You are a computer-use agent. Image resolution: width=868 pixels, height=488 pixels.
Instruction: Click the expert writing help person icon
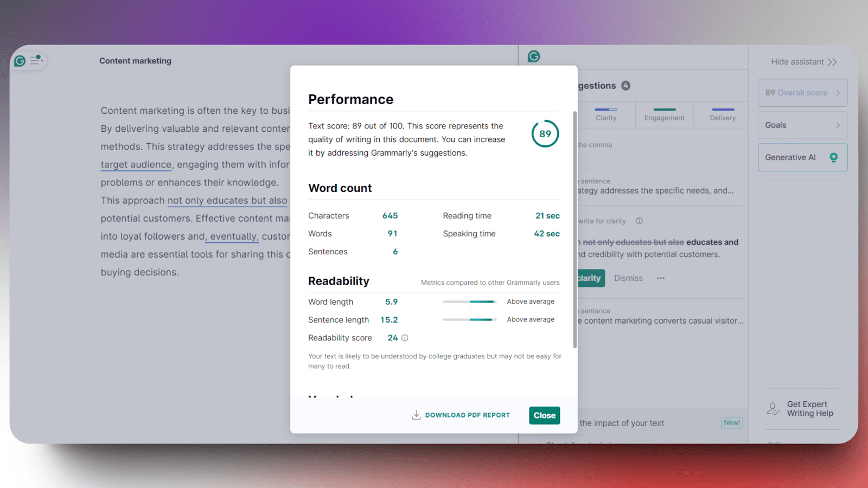[x=773, y=409]
